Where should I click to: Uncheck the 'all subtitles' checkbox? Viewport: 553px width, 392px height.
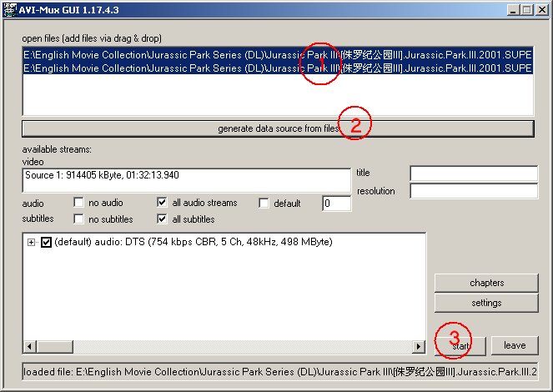pos(162,219)
